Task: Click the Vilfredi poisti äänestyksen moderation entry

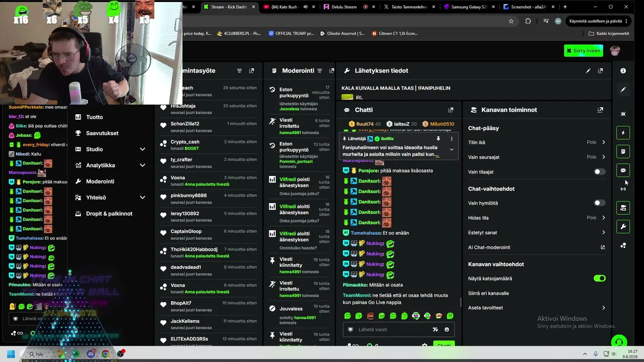Action: click(300, 186)
